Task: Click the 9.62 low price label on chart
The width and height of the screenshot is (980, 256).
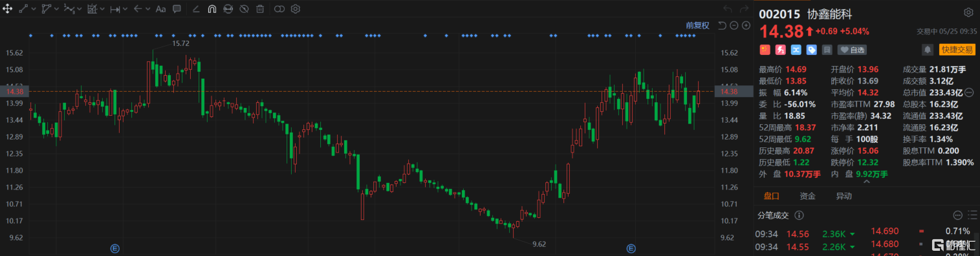Action: click(539, 244)
